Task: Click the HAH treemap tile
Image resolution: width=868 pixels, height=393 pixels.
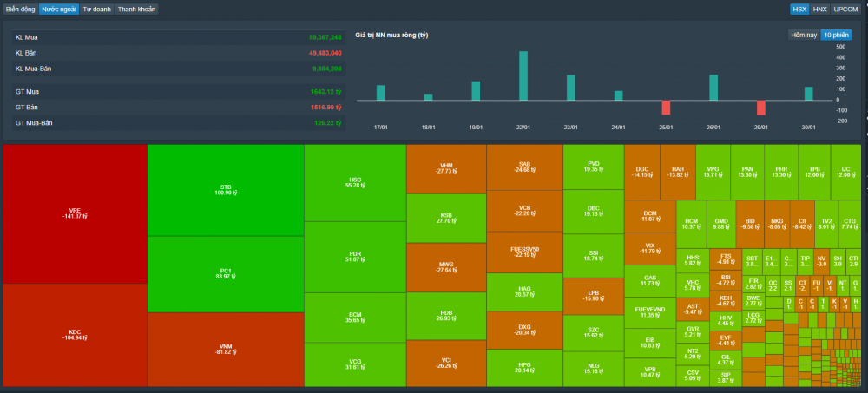Action: 678,172
